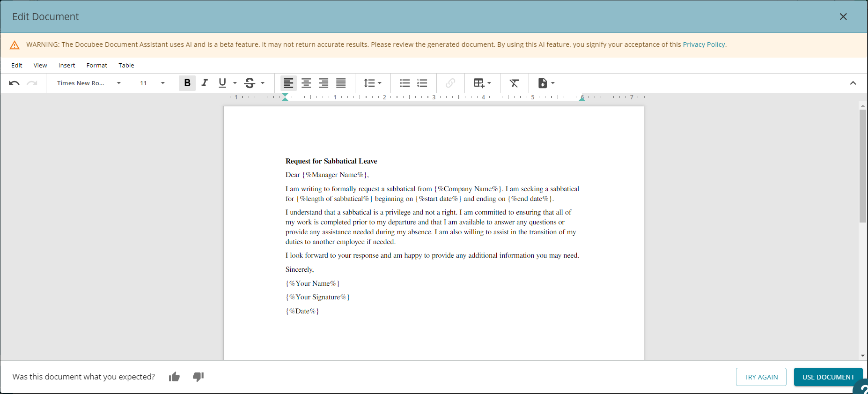Collapse the toolbar with the chevron

pyautogui.click(x=853, y=83)
